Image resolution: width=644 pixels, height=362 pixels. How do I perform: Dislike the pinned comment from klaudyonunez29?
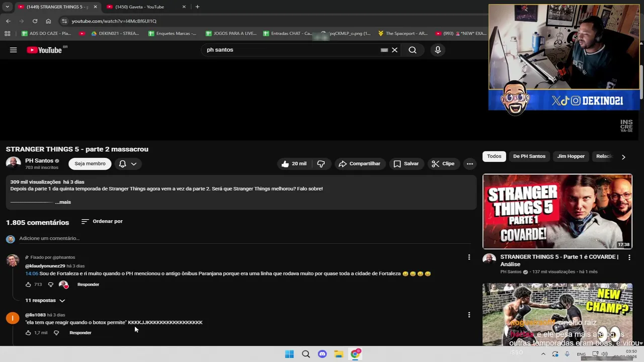(x=50, y=285)
